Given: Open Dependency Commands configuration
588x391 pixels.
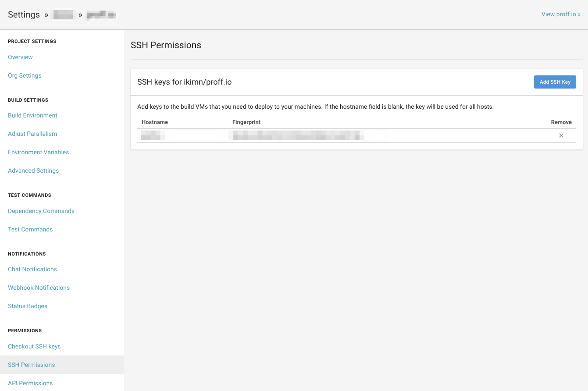Looking at the screenshot, I should [41, 211].
